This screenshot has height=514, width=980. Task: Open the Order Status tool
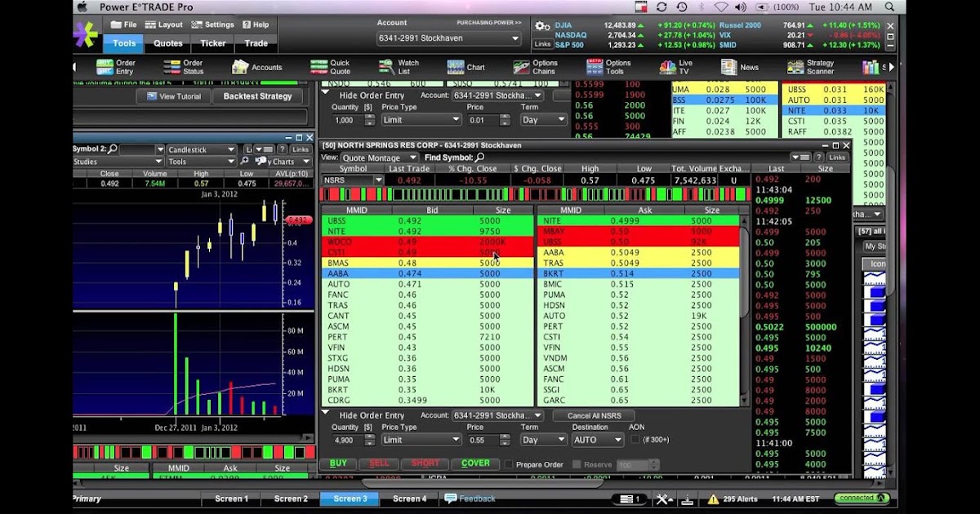(x=184, y=67)
